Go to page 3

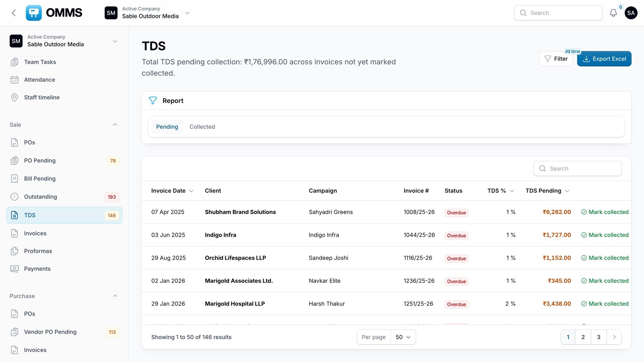click(598, 337)
